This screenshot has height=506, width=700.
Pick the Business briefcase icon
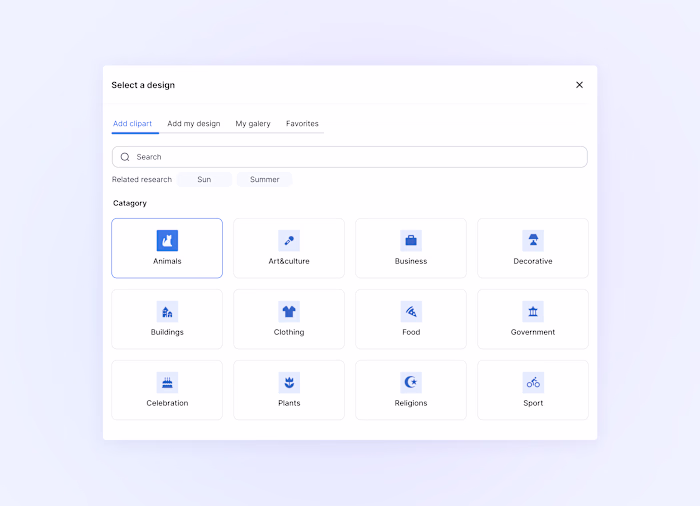411,241
